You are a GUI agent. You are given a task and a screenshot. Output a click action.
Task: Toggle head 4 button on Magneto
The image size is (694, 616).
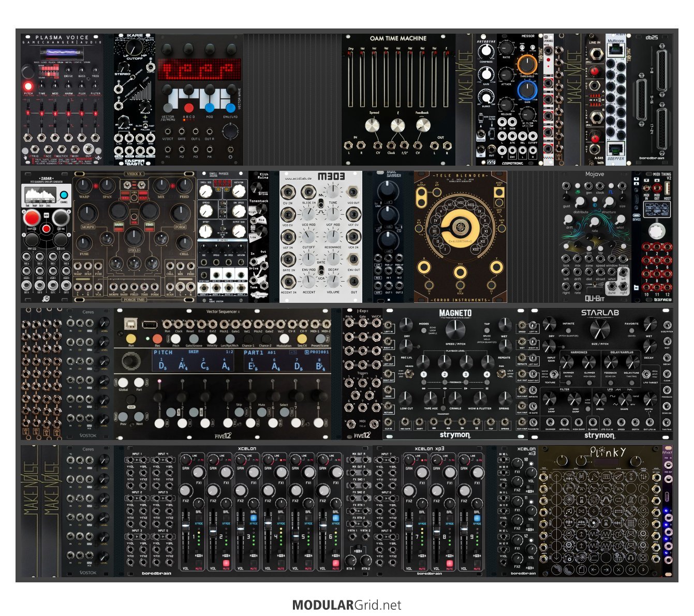486,374
